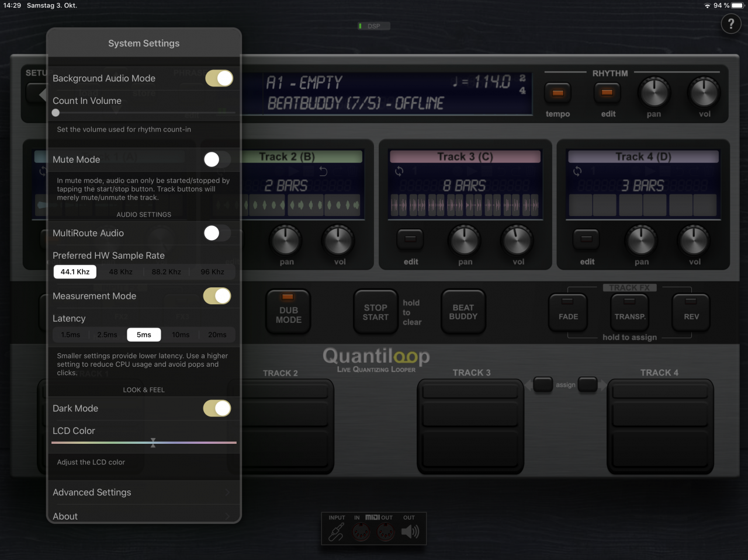Image resolution: width=748 pixels, height=560 pixels.
Task: Click Track 3 pan knob
Action: 465,239
